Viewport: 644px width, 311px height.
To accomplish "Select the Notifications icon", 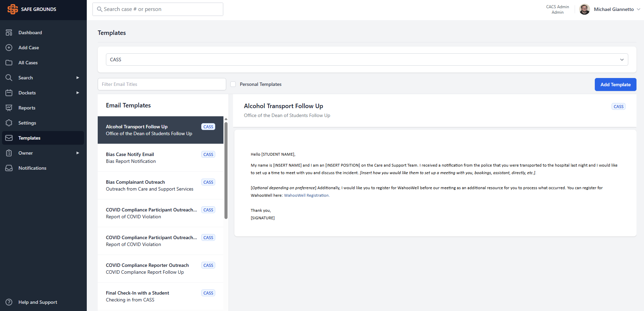I will [9, 168].
